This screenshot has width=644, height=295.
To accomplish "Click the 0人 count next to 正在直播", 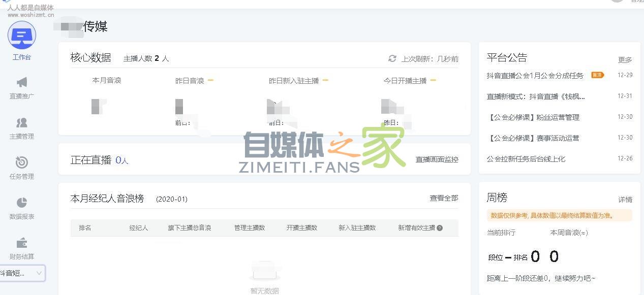I will (120, 159).
